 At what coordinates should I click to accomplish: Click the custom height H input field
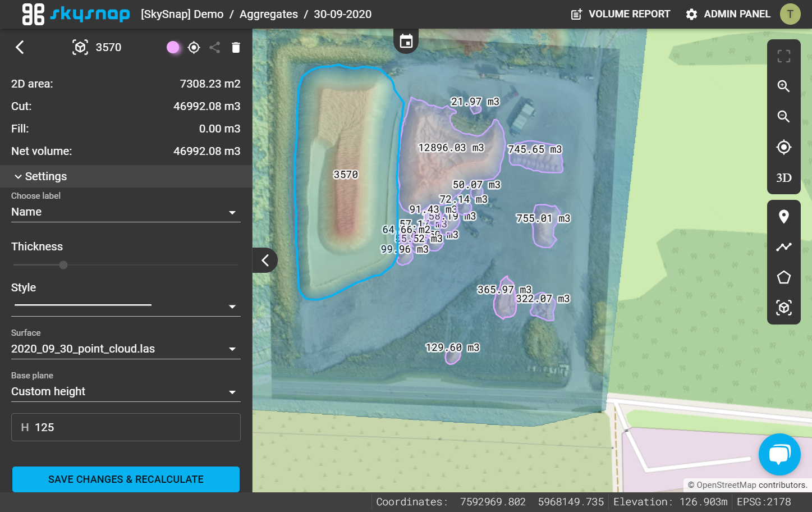(x=126, y=427)
